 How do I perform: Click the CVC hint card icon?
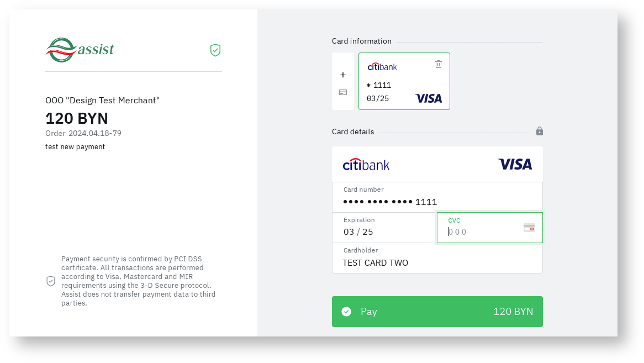[x=529, y=228]
